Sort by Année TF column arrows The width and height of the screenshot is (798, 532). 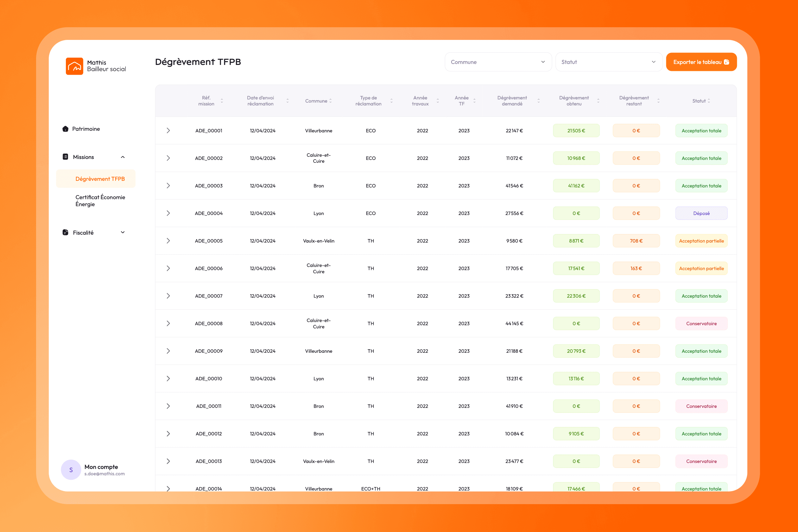(x=474, y=101)
